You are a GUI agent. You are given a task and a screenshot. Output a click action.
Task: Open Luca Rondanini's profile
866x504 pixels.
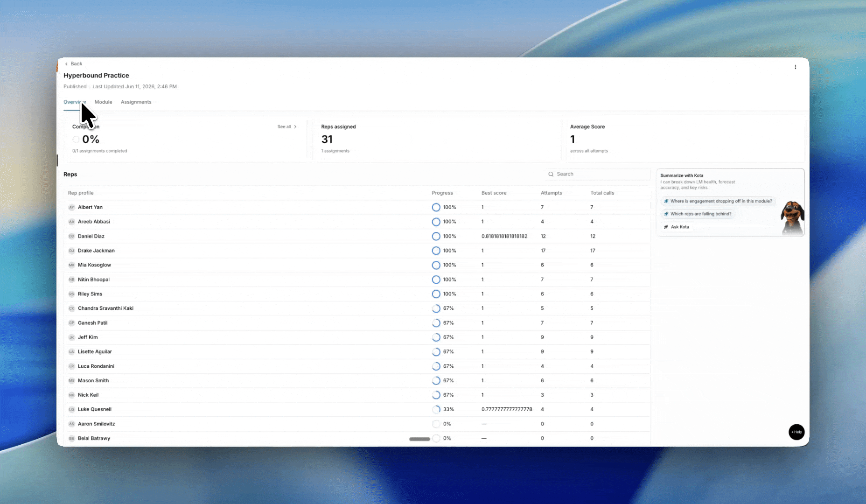[96, 366]
